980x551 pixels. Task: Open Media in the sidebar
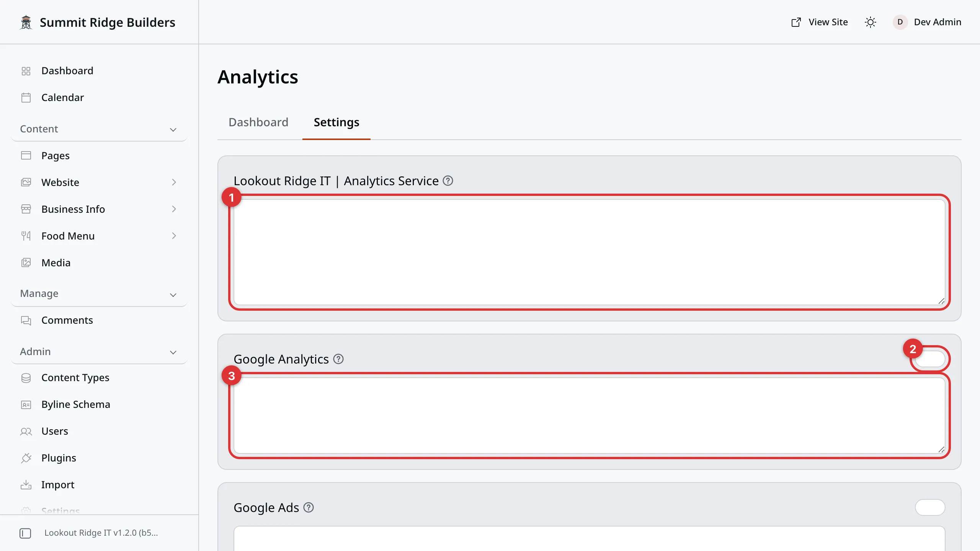click(100, 263)
